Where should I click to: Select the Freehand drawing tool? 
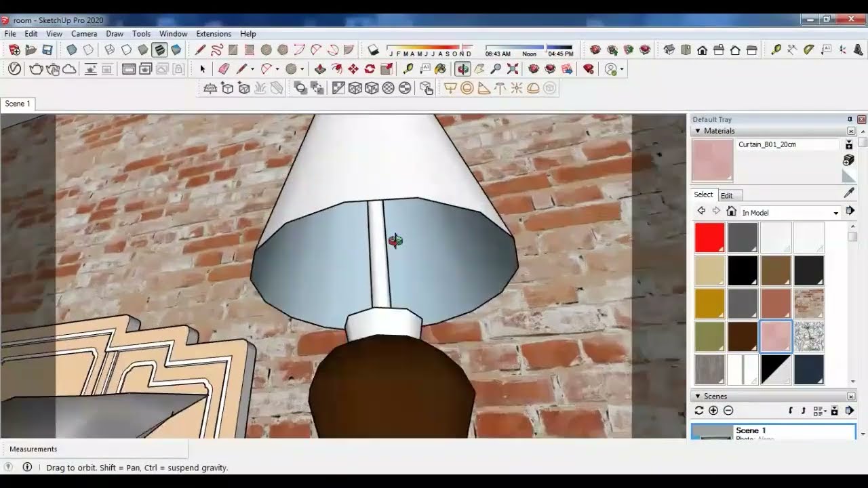[216, 49]
